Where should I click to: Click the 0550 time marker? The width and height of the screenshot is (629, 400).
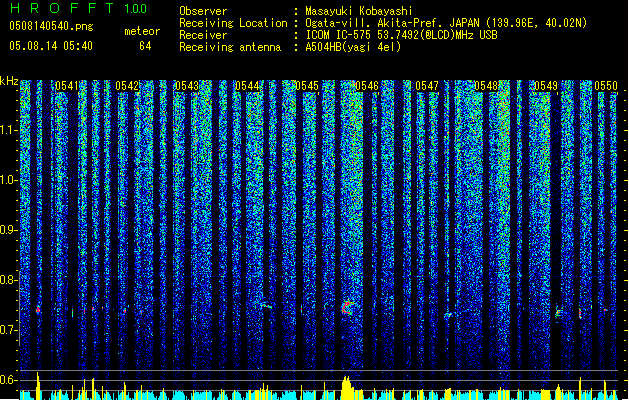606,86
